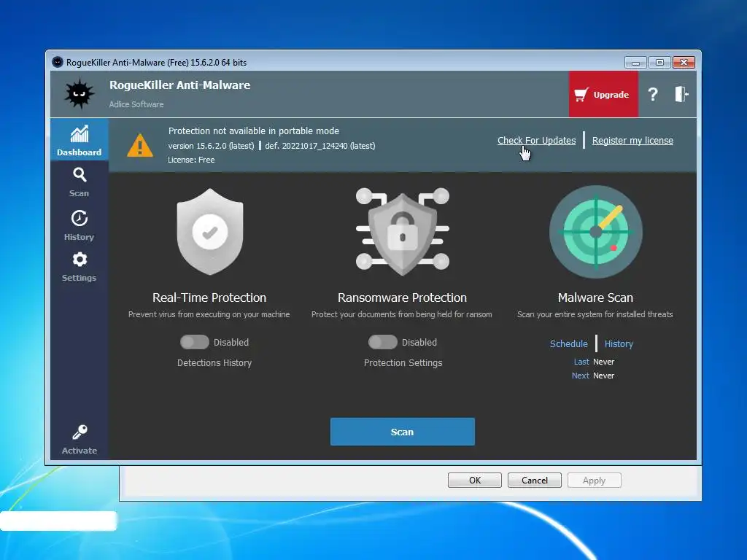Open the History sidebar section
Screen dimensions: 747x560
click(79, 226)
